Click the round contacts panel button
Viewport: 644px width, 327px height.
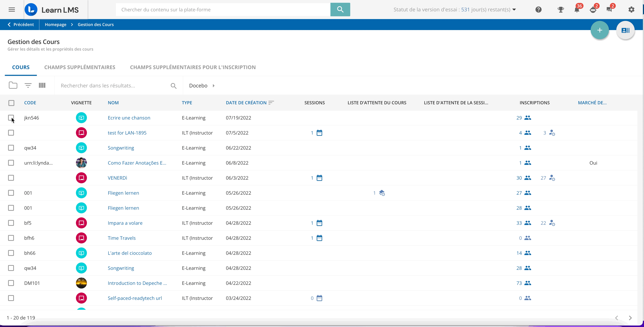(625, 30)
